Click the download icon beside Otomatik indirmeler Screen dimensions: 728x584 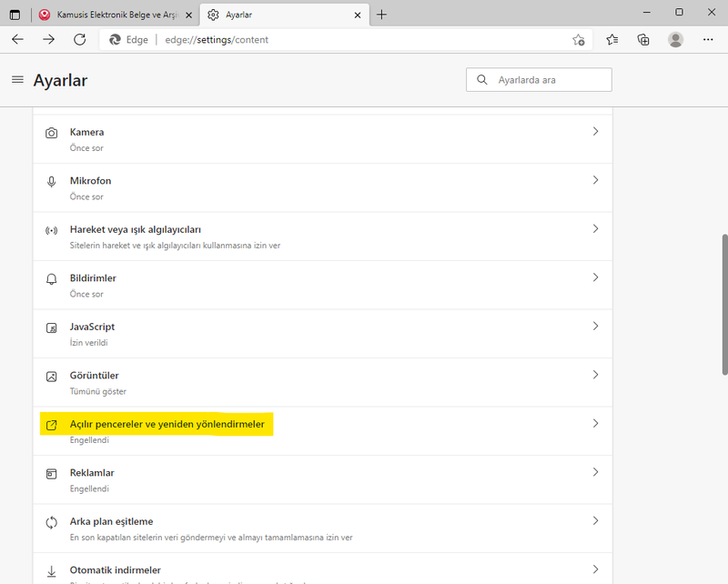51,570
